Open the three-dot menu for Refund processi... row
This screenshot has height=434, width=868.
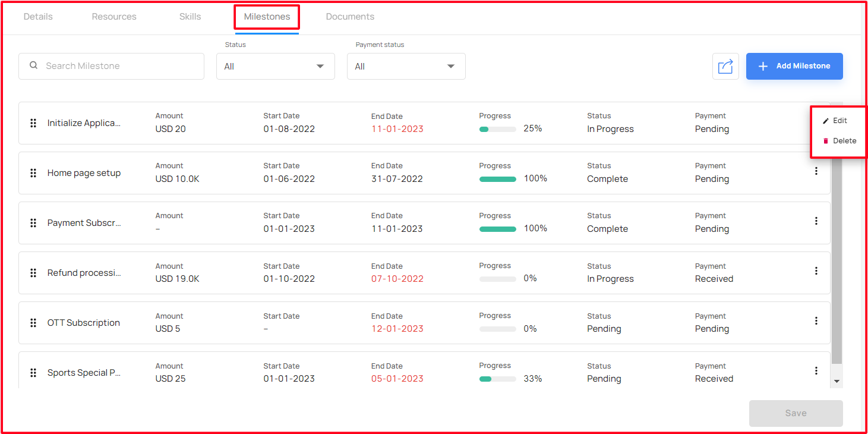[x=816, y=271]
